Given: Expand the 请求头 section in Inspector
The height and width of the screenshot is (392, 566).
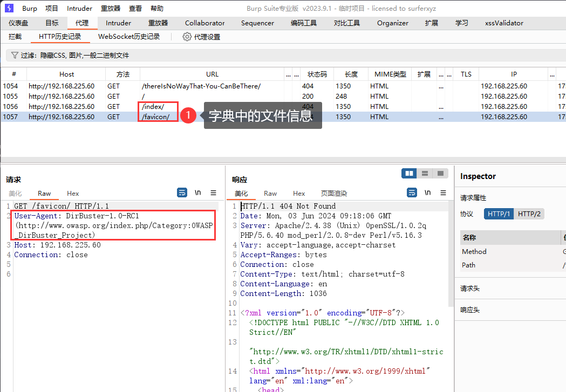Looking at the screenshot, I should tap(510, 288).
